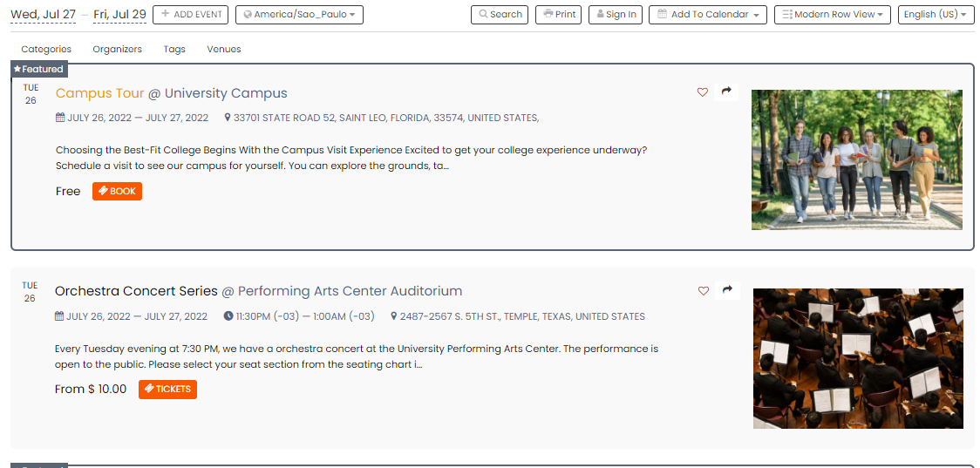The width and height of the screenshot is (980, 468).
Task: Open Modern Row View selector
Action: [833, 14]
